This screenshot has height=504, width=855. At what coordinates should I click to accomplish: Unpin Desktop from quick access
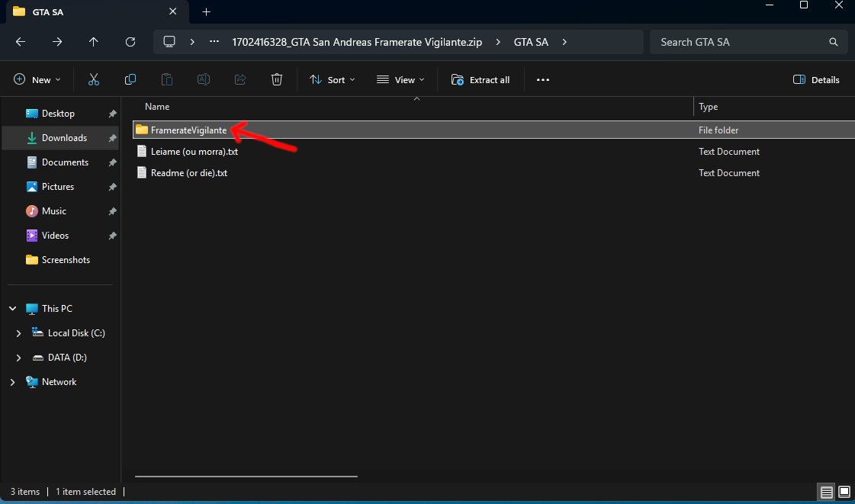click(112, 114)
